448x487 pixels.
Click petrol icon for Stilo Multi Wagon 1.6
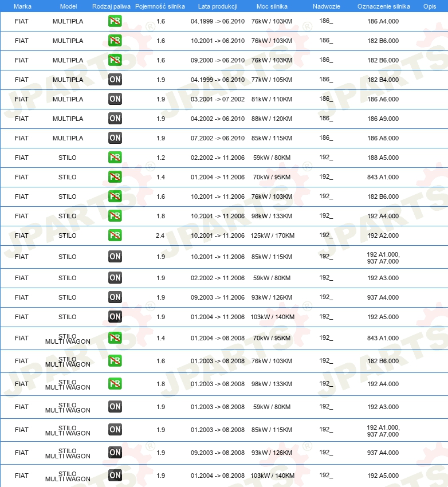[x=115, y=361]
